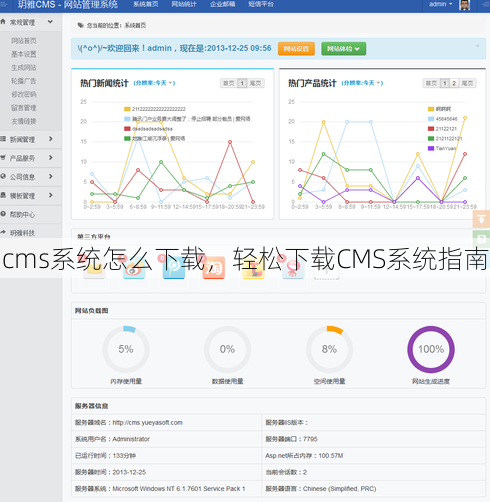Select 生成网站 in the sidebar

[x=24, y=68]
